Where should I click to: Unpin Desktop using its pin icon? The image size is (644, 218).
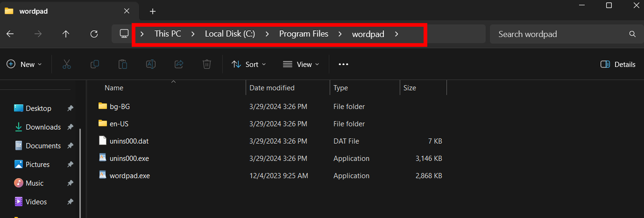pyautogui.click(x=70, y=108)
